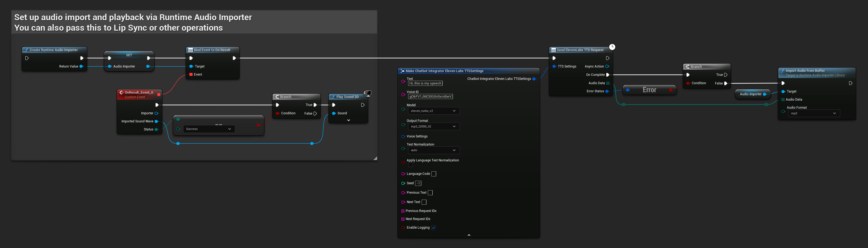Click the Audio Data struct pin on Send ElevenLabs TTS Request

(608, 83)
